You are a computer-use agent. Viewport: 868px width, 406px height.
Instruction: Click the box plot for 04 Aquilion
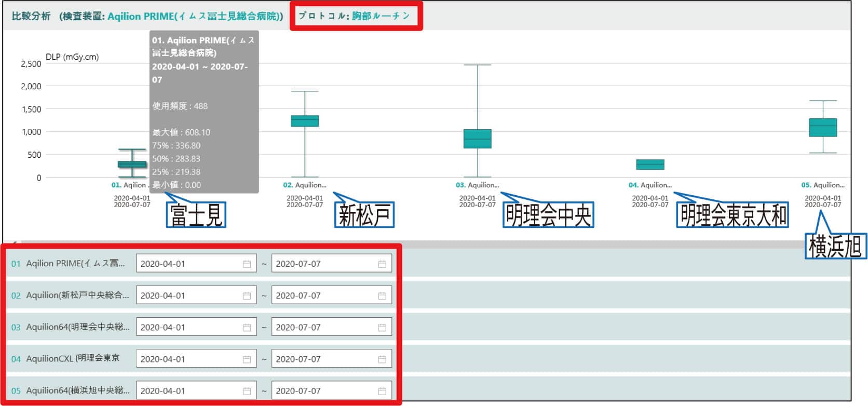click(650, 165)
